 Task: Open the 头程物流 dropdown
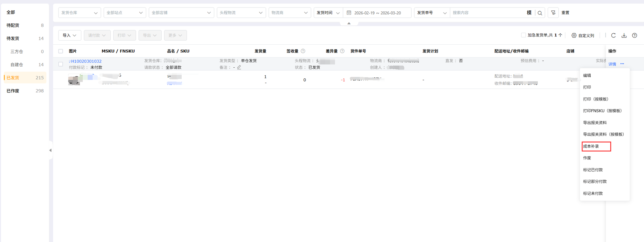click(x=241, y=13)
